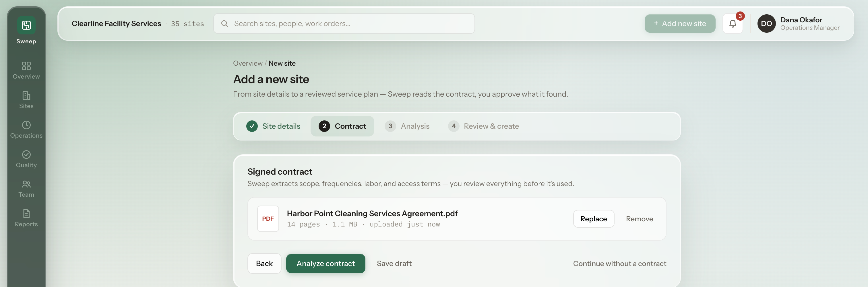Click the Add new site button
The width and height of the screenshot is (868, 287).
click(680, 24)
